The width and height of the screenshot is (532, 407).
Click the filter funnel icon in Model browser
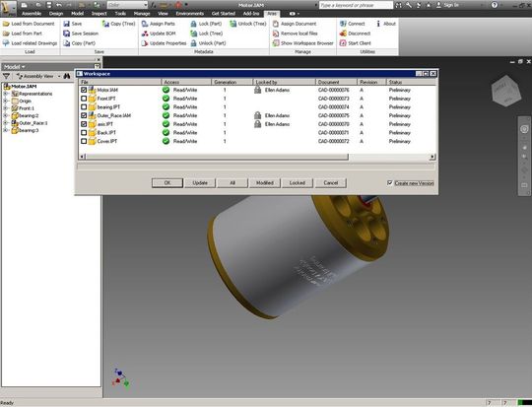click(6, 76)
